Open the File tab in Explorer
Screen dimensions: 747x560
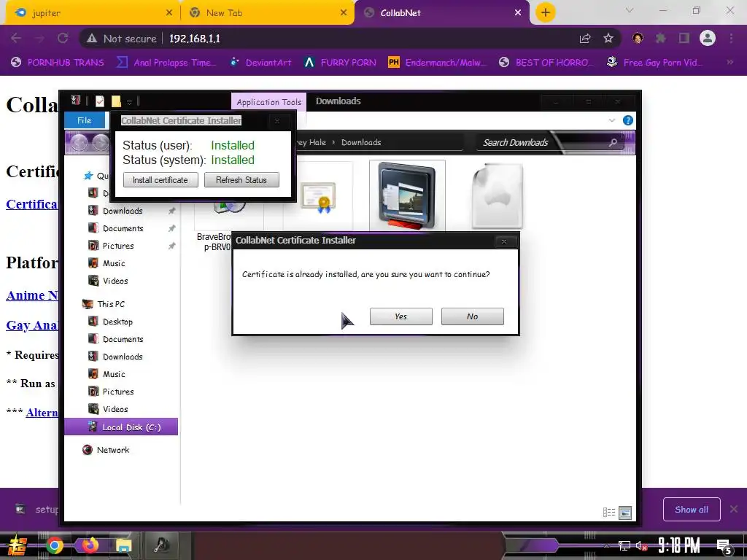[x=85, y=120]
